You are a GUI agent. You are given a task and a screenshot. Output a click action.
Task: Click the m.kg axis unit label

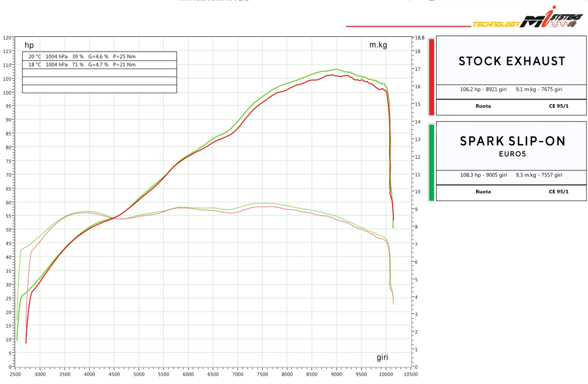coord(378,45)
